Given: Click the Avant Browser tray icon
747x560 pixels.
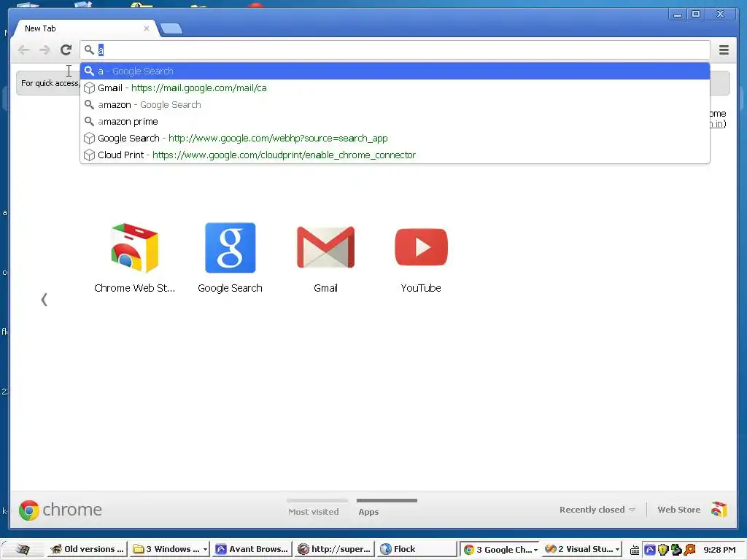Looking at the screenshot, I should pyautogui.click(x=650, y=550).
